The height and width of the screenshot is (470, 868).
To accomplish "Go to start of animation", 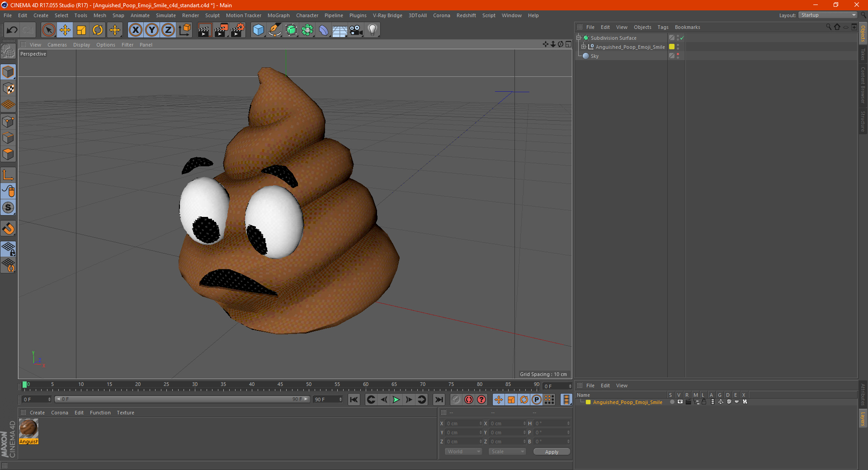I will pyautogui.click(x=354, y=399).
